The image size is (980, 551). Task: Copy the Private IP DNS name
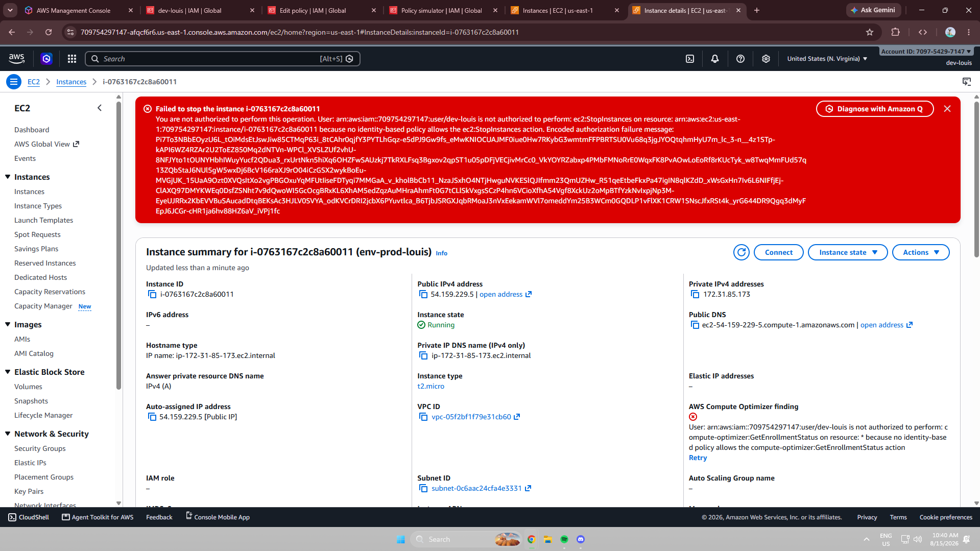(423, 355)
